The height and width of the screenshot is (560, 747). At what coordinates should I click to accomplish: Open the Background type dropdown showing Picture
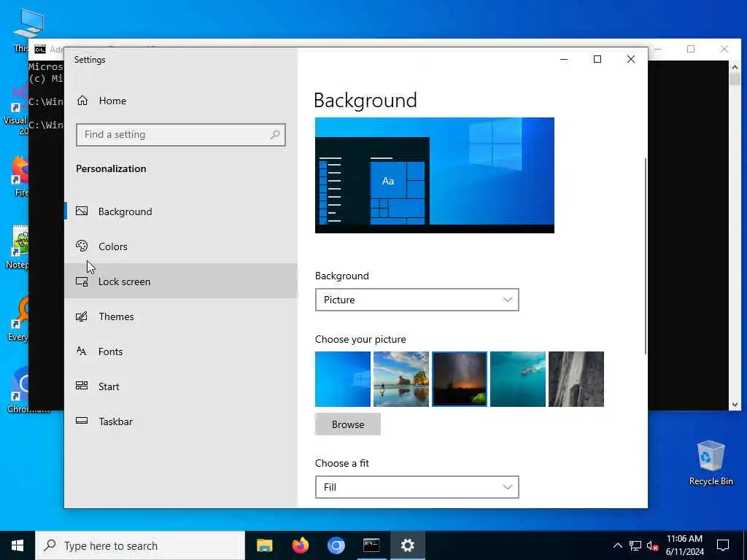tap(417, 300)
